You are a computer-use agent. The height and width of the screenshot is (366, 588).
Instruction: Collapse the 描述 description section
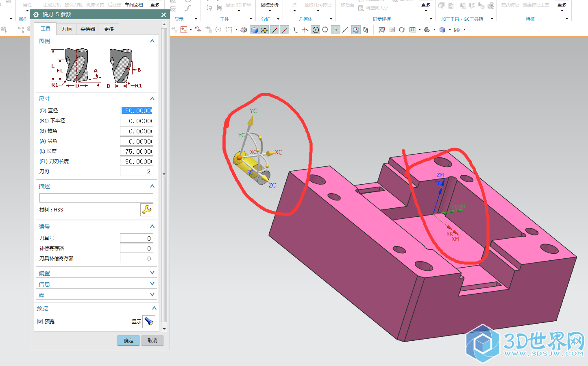[x=152, y=186]
